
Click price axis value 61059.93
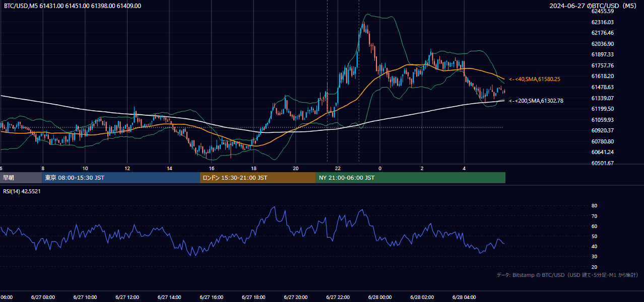click(x=602, y=120)
